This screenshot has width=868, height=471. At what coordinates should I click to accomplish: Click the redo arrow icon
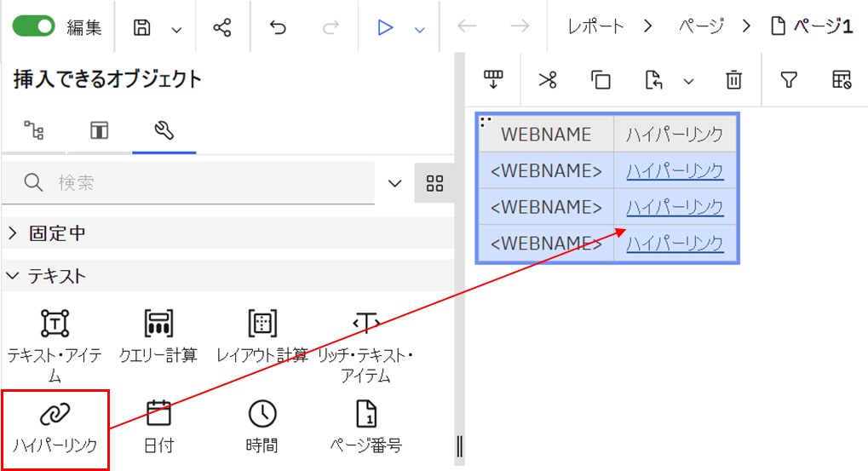tap(331, 27)
